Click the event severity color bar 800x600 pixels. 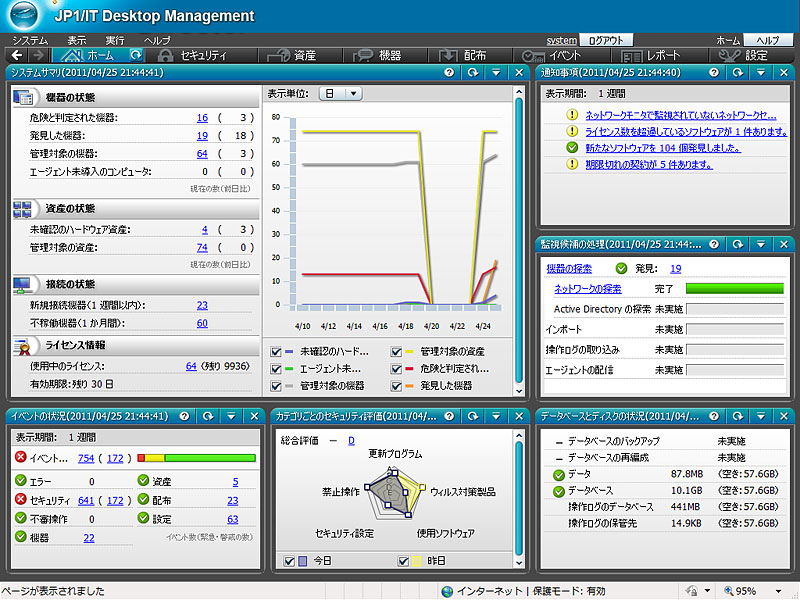[x=196, y=459]
